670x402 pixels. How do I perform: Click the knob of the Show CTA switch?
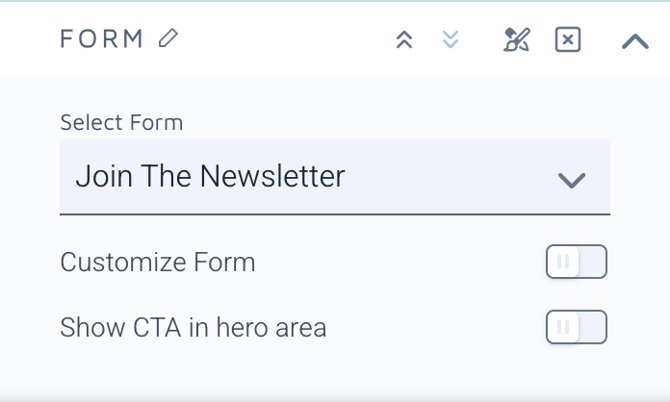click(563, 327)
